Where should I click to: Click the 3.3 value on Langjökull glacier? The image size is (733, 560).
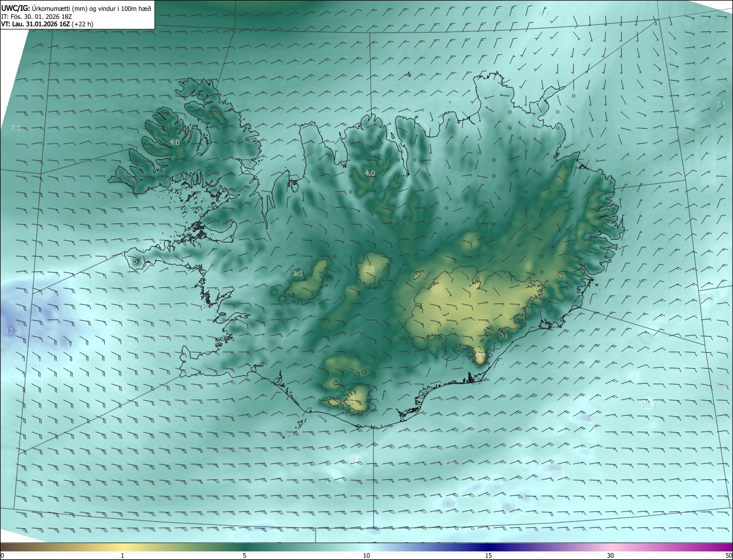point(297,274)
